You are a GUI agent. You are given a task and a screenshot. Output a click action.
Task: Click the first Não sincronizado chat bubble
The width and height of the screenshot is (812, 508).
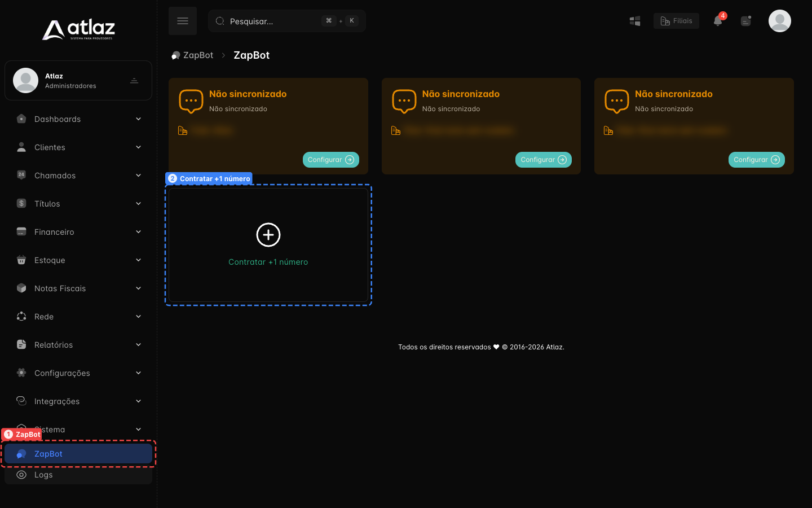tap(191, 102)
